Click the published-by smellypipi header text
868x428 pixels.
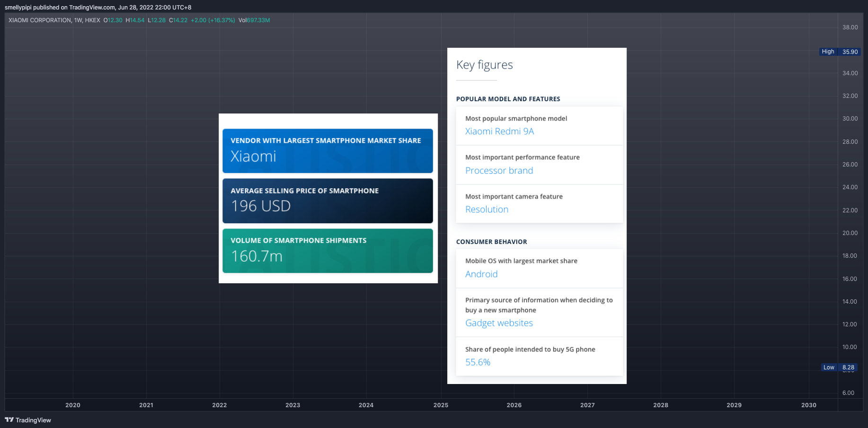tap(98, 8)
